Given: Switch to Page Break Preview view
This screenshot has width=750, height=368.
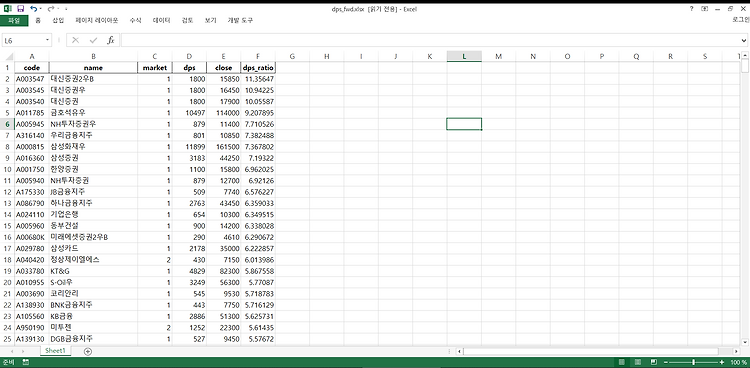Looking at the screenshot, I should click(x=654, y=362).
